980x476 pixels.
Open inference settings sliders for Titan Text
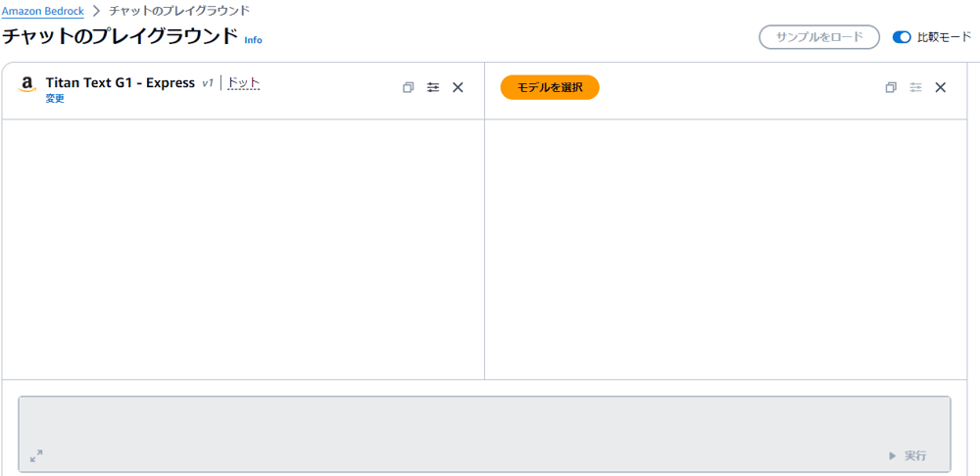pyautogui.click(x=433, y=87)
